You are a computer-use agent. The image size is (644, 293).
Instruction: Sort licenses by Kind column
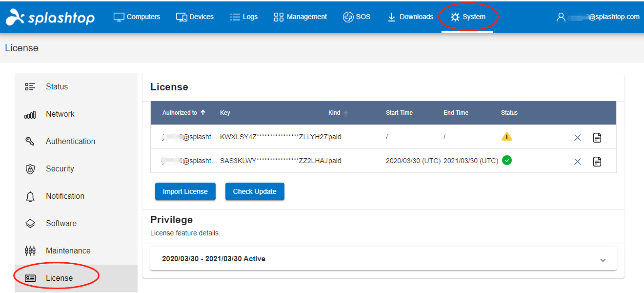tap(338, 112)
